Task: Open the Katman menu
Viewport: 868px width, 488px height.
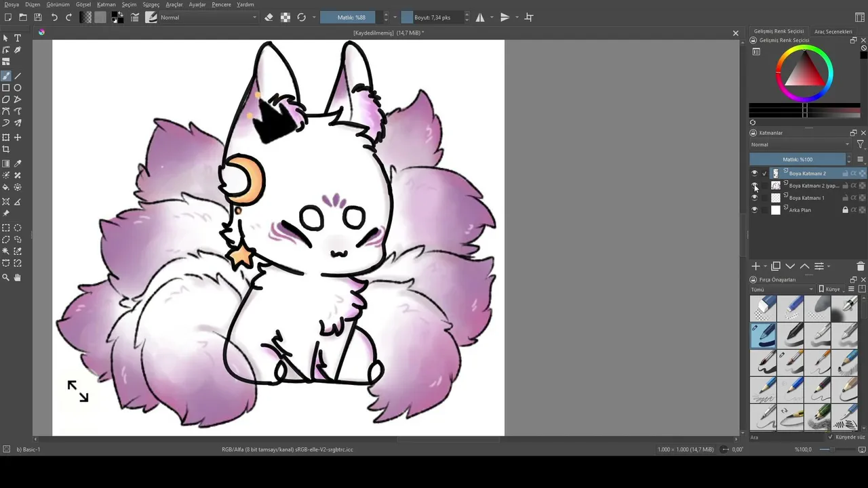Action: 106,5
